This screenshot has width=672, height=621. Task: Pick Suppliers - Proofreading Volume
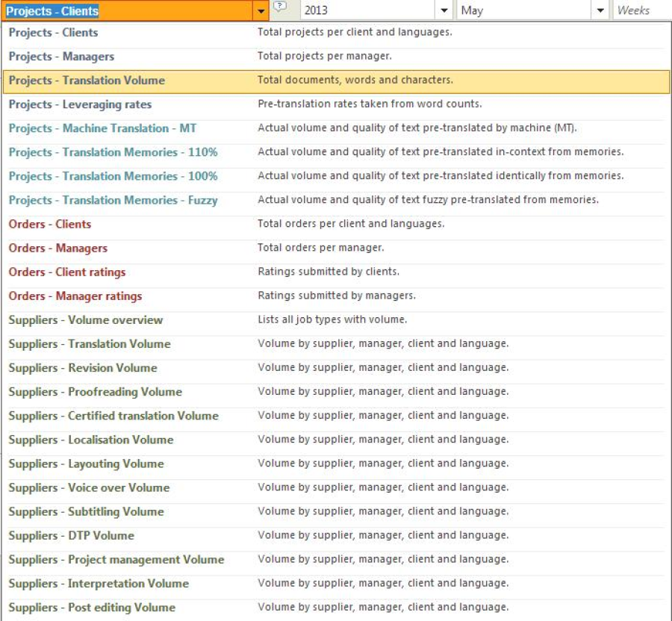(95, 392)
